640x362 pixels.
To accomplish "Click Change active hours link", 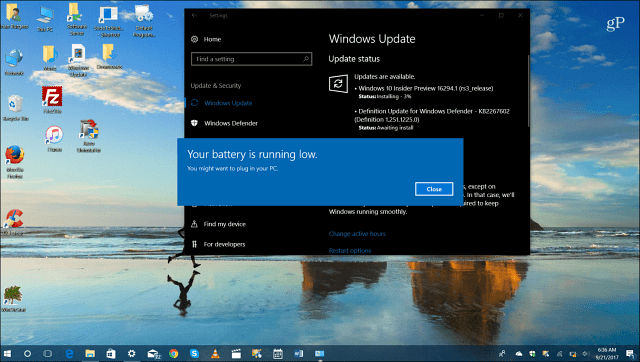I will tap(357, 234).
